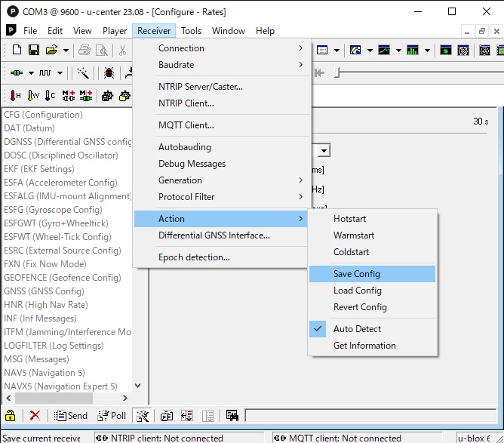Open the Hotstart entry in Action submenu
The height and width of the screenshot is (443, 504).
372,219
